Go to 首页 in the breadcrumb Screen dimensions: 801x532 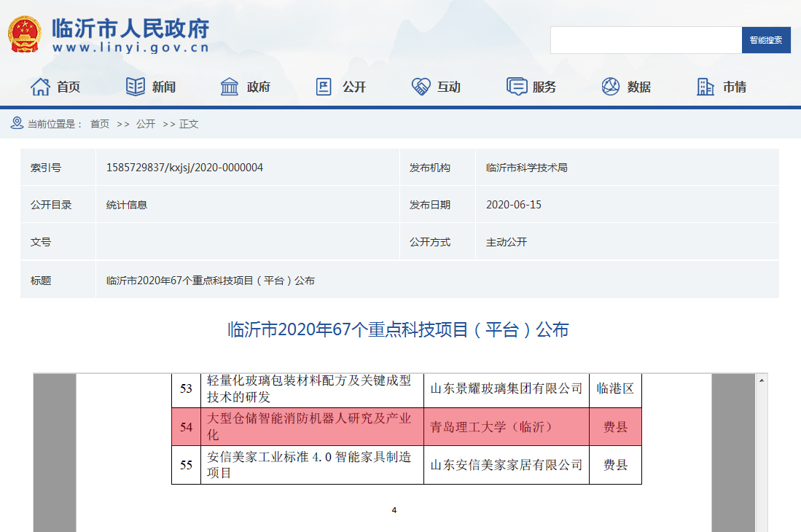click(x=100, y=124)
